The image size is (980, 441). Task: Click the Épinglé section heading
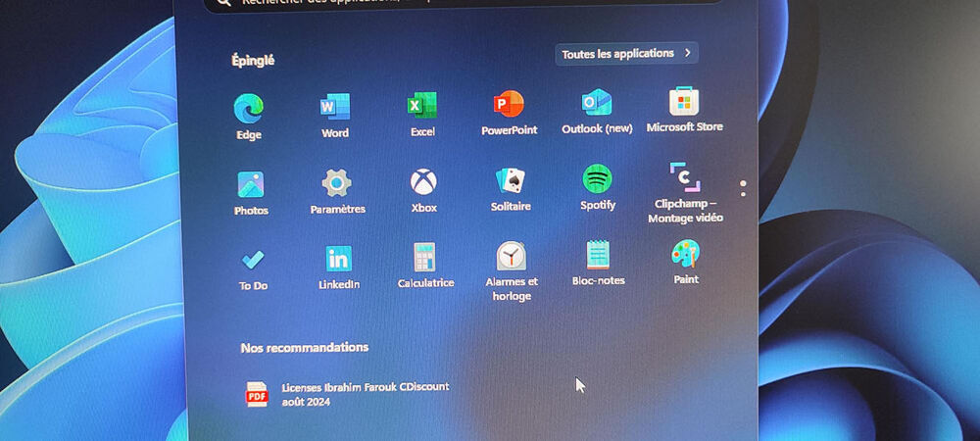pos(253,61)
